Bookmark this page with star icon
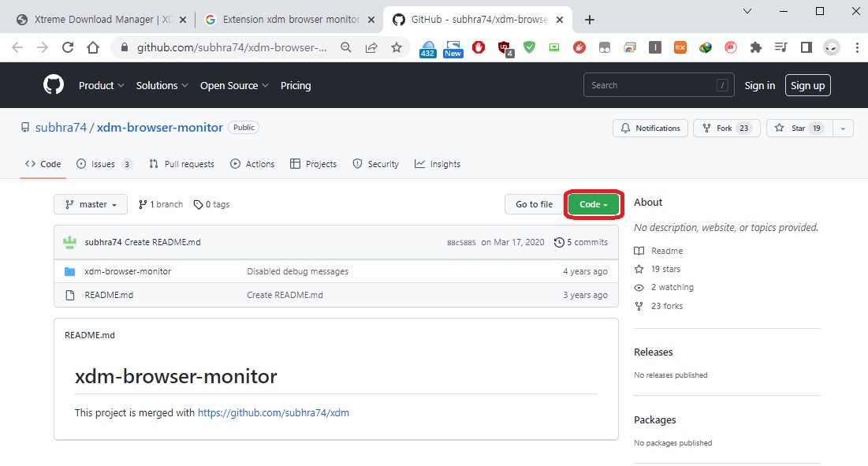868x466 pixels. (x=397, y=47)
